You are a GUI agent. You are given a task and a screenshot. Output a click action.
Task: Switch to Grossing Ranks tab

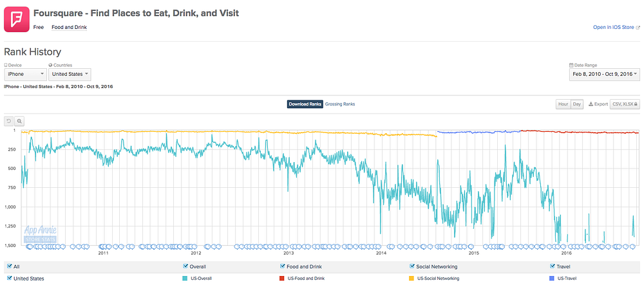[x=340, y=104]
